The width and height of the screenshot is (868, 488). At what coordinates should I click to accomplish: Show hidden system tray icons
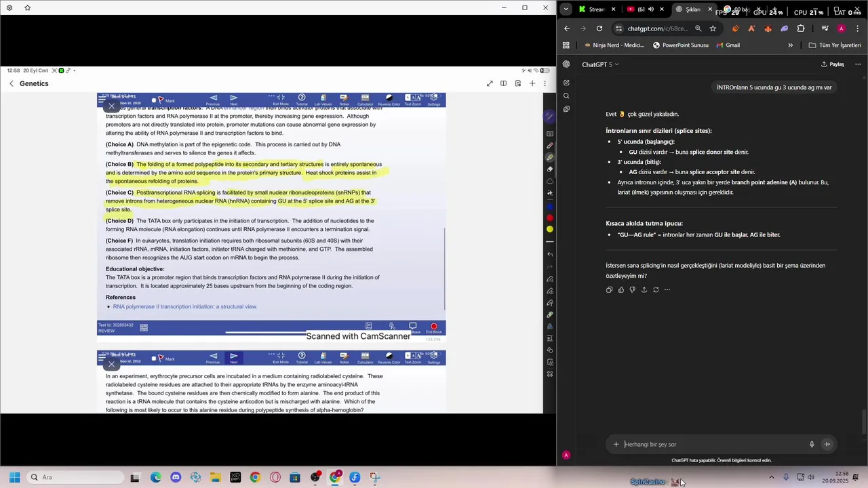pyautogui.click(x=771, y=477)
